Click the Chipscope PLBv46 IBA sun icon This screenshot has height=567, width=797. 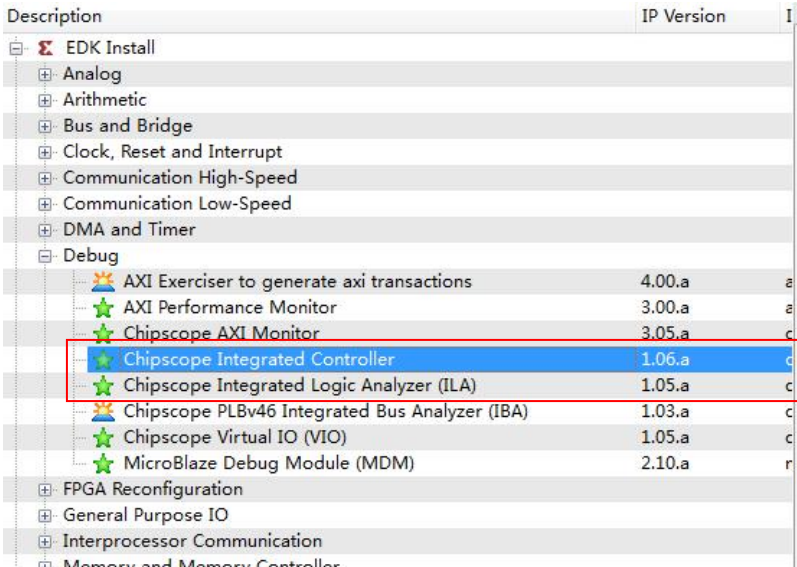[x=103, y=412]
